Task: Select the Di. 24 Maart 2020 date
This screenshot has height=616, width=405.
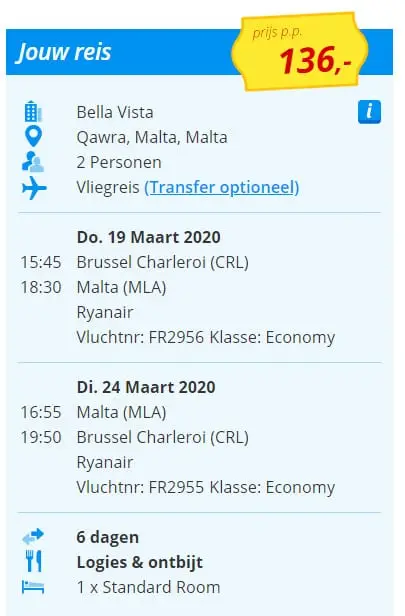Action: pyautogui.click(x=146, y=387)
